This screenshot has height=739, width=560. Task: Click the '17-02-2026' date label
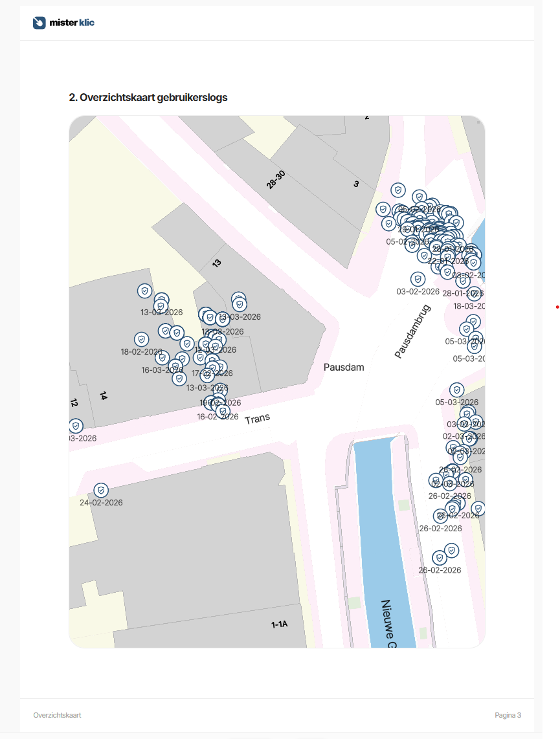coord(212,373)
